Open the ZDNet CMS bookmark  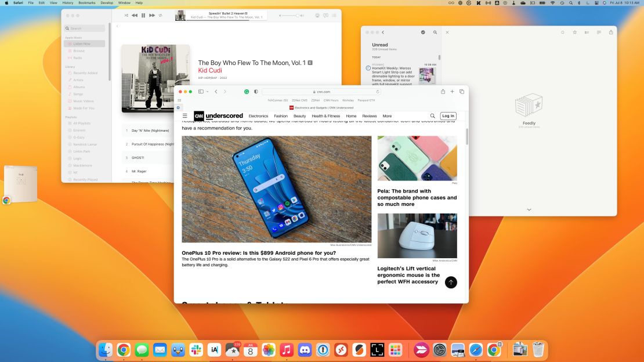point(299,100)
